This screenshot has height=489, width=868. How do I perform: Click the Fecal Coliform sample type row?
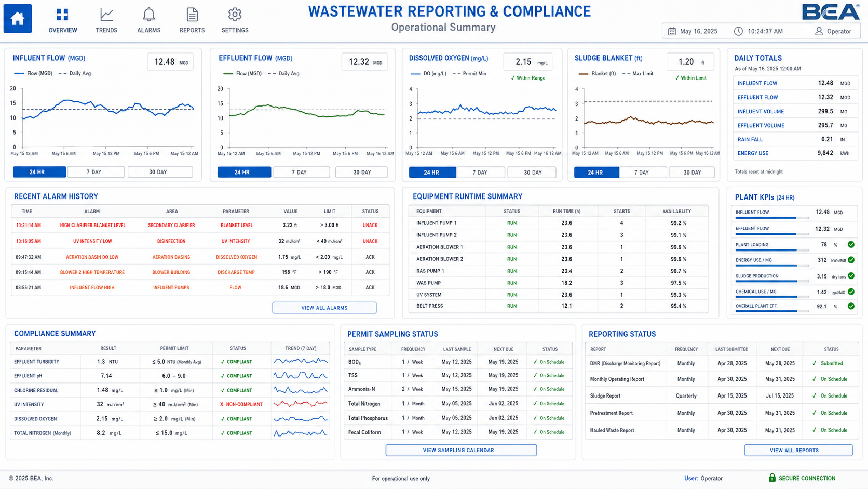(458, 432)
